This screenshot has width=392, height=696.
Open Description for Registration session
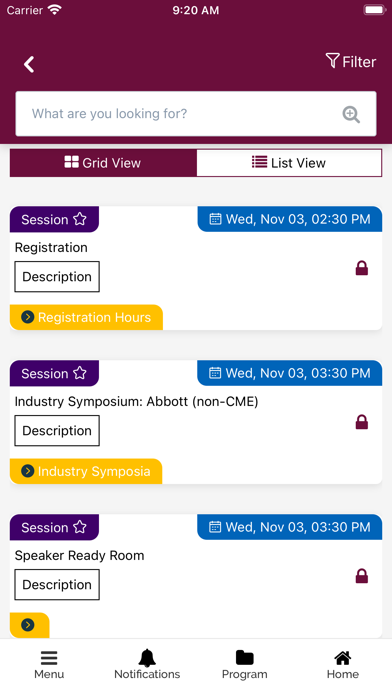click(57, 277)
